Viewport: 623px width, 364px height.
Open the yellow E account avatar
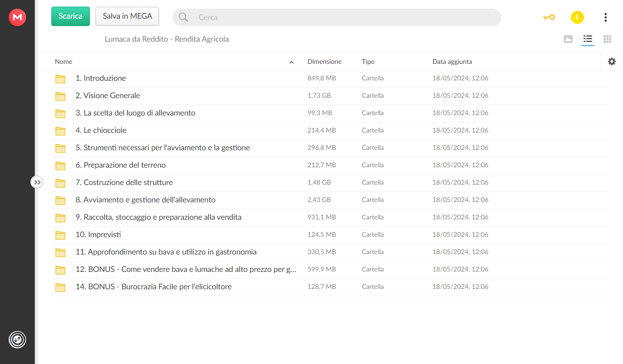coord(577,17)
